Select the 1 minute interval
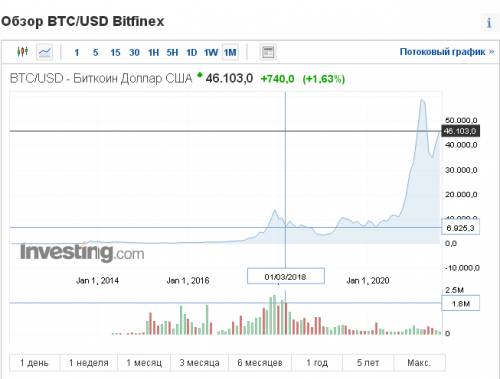Screen dimensions: 500x379 point(77,52)
